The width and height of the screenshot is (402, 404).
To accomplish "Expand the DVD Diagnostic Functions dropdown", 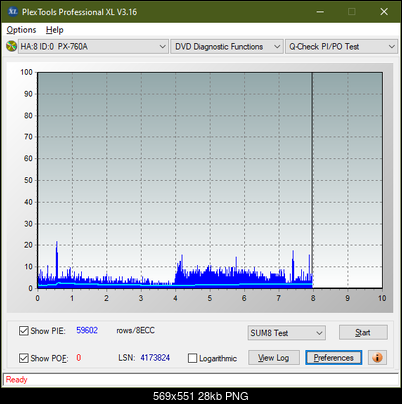I will (x=227, y=46).
